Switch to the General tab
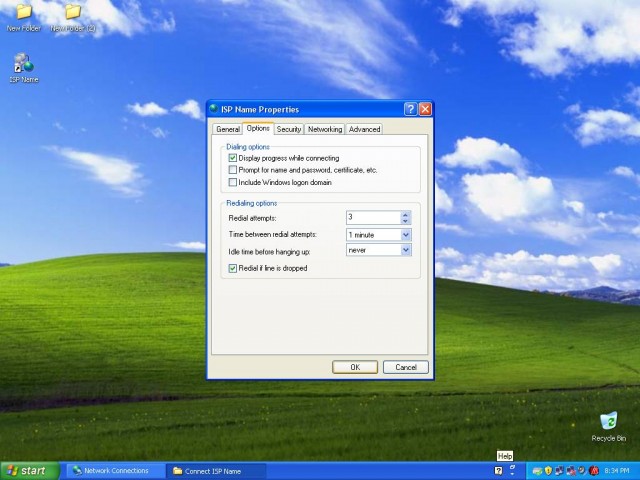The image size is (640, 480). point(228,129)
